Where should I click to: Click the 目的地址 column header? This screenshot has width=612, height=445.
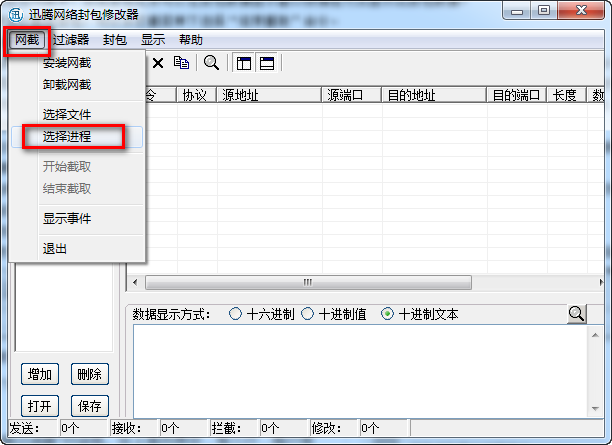[434, 95]
